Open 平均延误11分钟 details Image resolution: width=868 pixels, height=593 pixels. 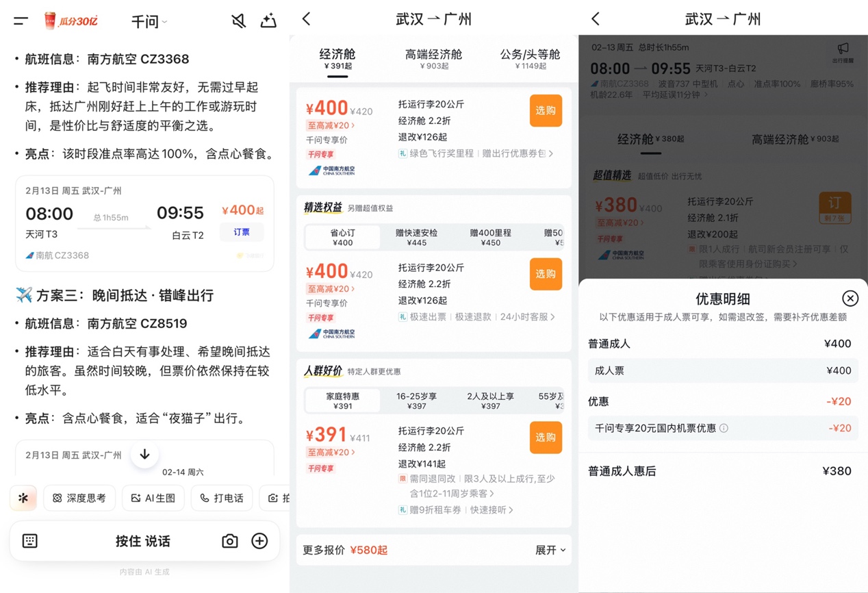pos(676,94)
